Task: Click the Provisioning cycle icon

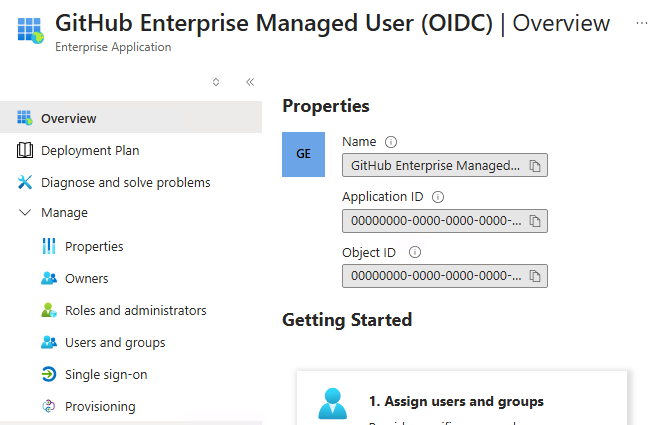Action: pos(49,406)
